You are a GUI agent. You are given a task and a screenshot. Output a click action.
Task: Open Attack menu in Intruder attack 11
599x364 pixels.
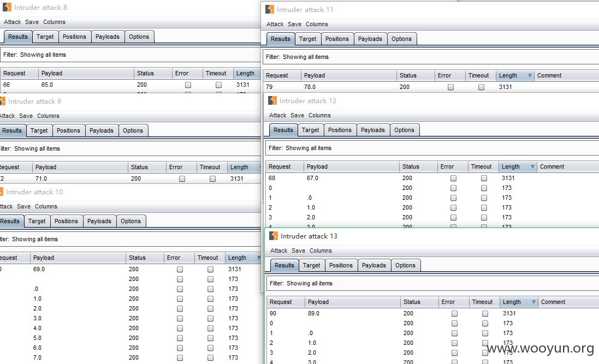point(275,24)
